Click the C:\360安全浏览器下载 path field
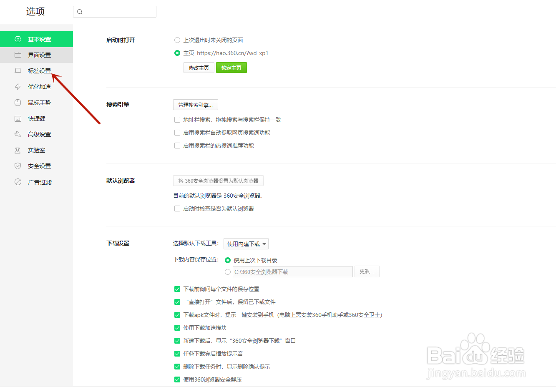The height and width of the screenshot is (392, 556). point(293,272)
